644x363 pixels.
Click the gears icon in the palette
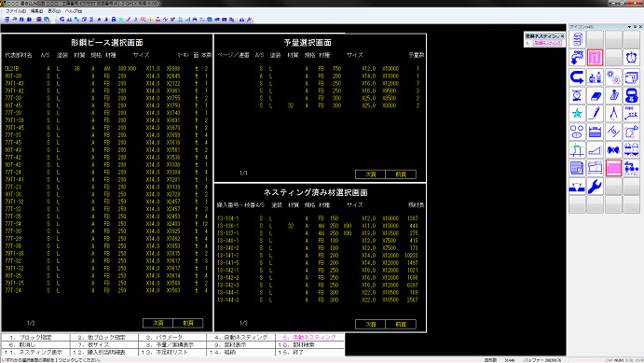tap(613, 77)
